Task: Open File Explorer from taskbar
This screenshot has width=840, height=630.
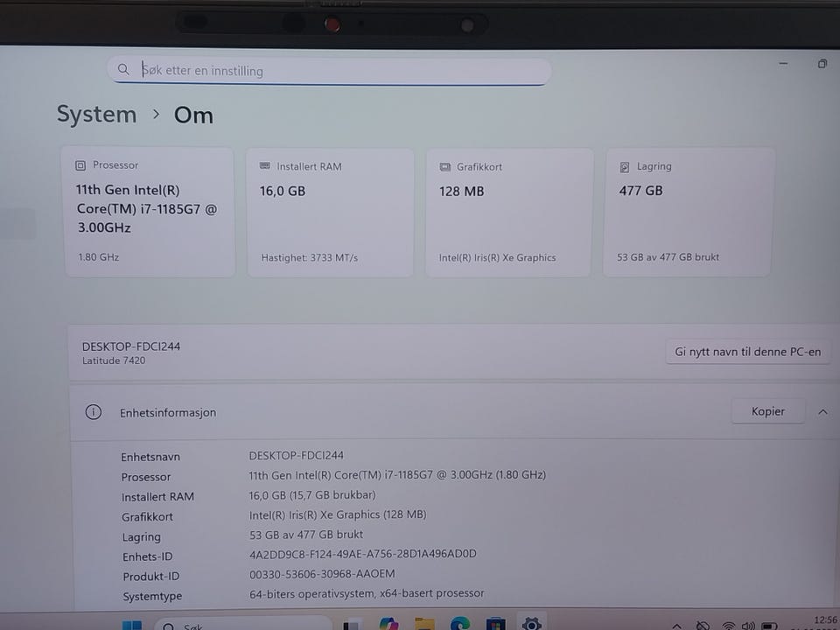Action: click(423, 625)
